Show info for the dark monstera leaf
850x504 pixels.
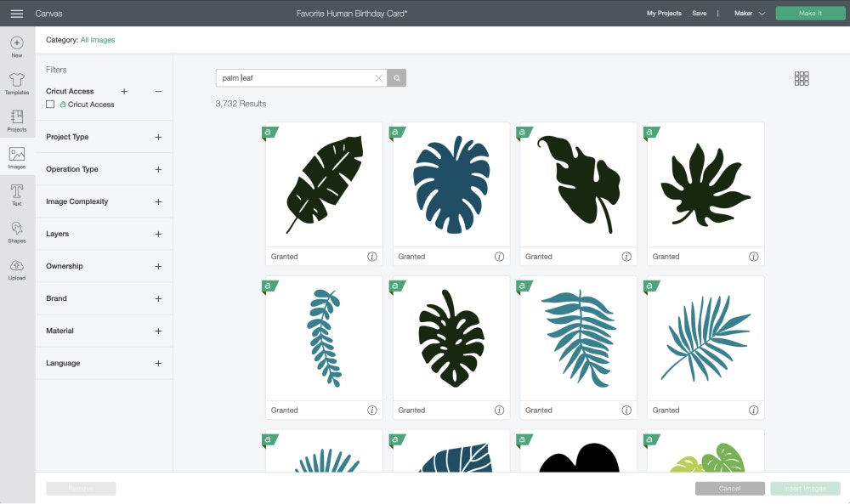pyautogui.click(x=499, y=411)
